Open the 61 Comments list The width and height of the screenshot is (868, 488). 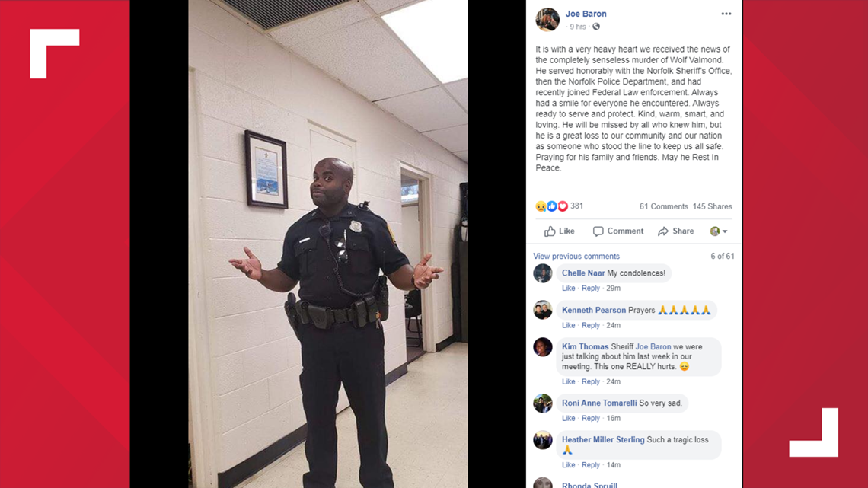coord(663,206)
